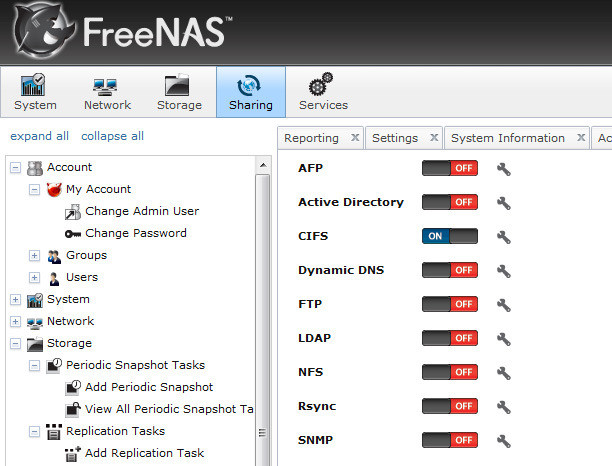Configure SNMP using its wrench icon
Screen dimensions: 612x466
pos(504,440)
